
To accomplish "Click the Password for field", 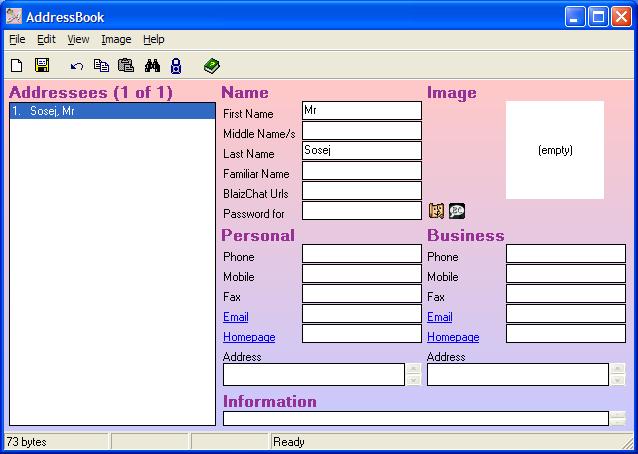I will click(362, 211).
